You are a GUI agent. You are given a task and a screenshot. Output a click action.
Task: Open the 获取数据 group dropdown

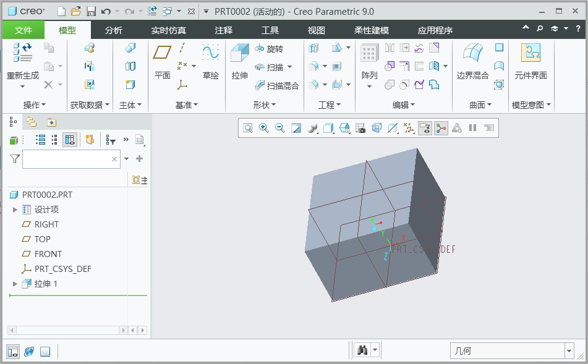[x=90, y=105]
